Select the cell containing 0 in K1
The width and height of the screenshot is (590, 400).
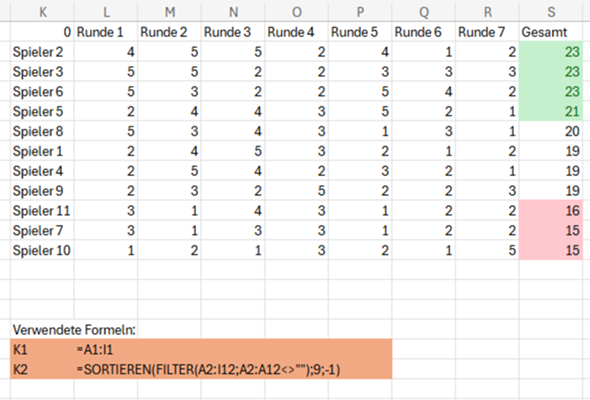(42, 32)
